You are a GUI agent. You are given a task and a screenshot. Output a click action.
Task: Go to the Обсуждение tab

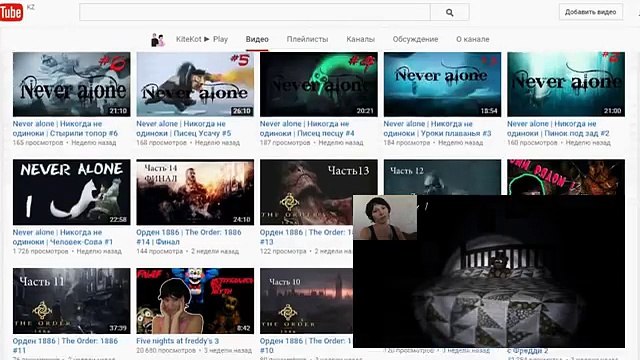415,39
